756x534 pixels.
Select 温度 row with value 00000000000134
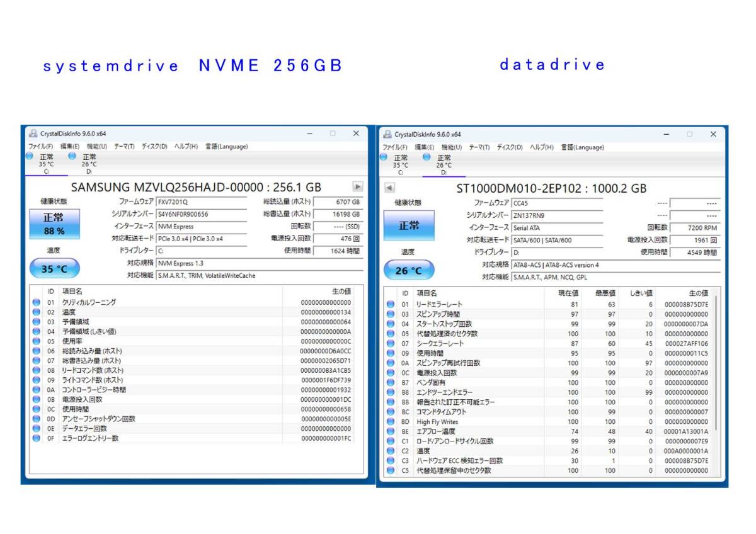click(193, 312)
